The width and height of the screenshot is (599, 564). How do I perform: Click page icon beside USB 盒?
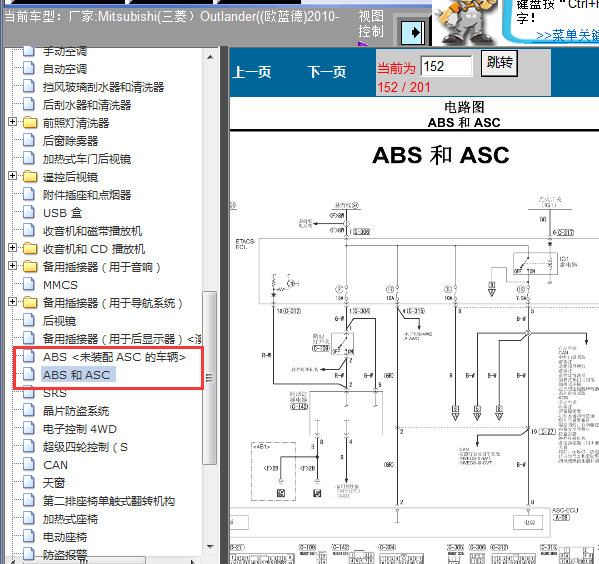(29, 212)
